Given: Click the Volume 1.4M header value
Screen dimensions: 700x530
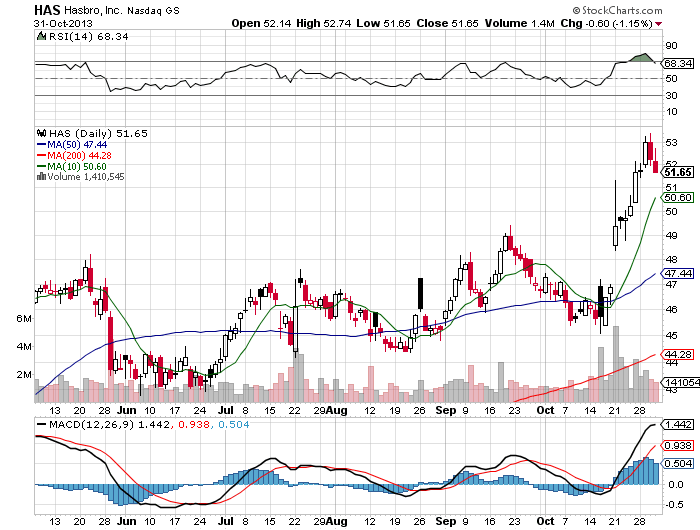Looking at the screenshot, I should pos(520,23).
